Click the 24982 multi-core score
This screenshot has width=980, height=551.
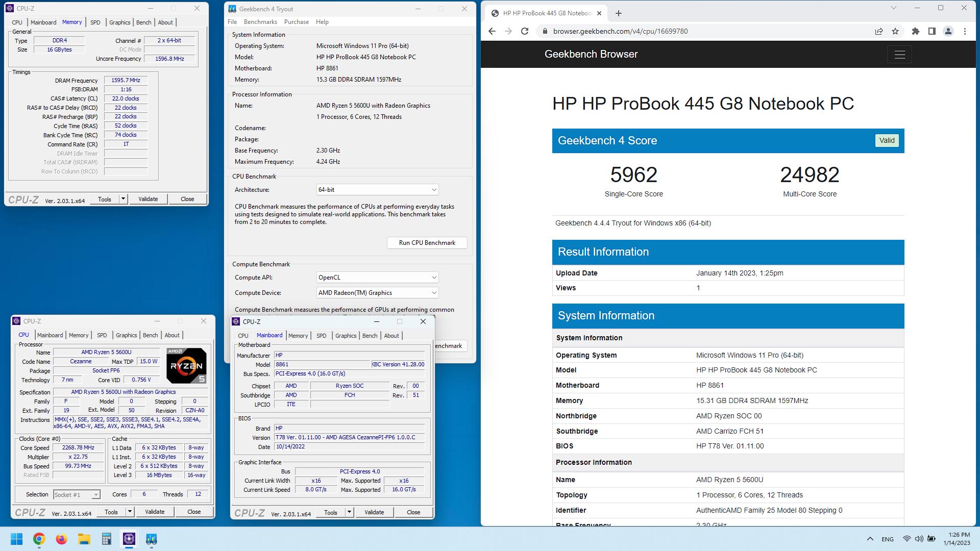point(810,175)
